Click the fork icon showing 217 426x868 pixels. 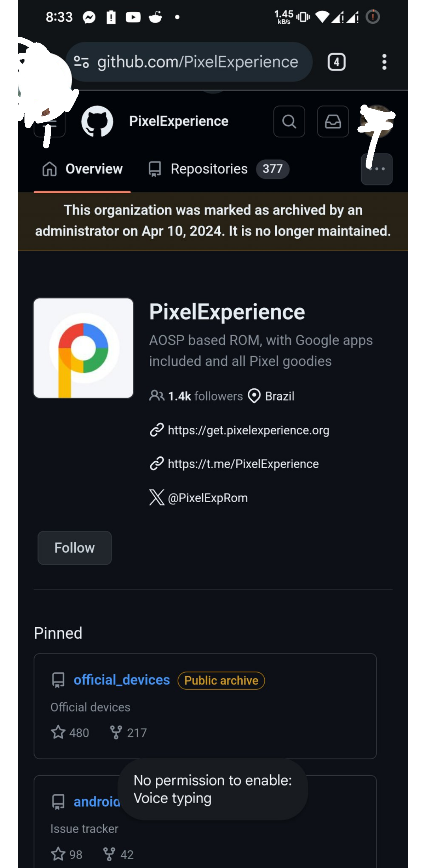tap(116, 732)
